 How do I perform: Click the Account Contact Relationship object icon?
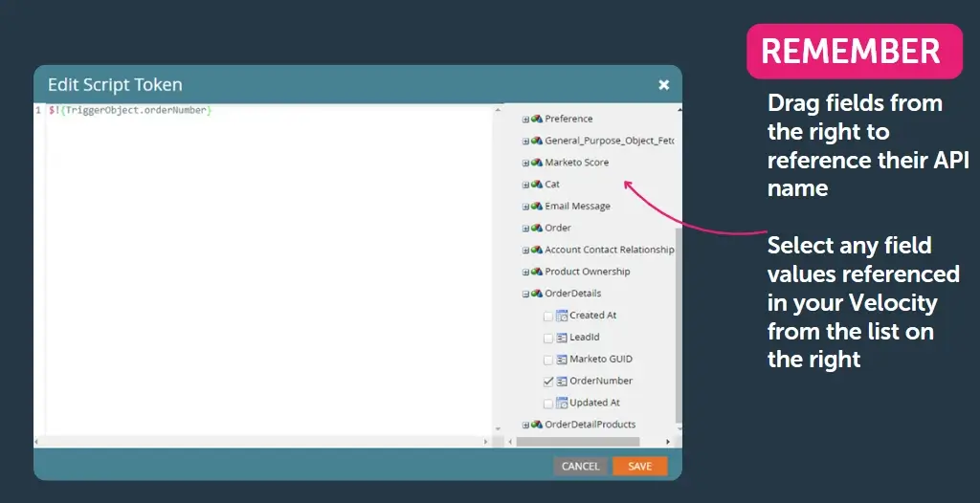pyautogui.click(x=536, y=250)
